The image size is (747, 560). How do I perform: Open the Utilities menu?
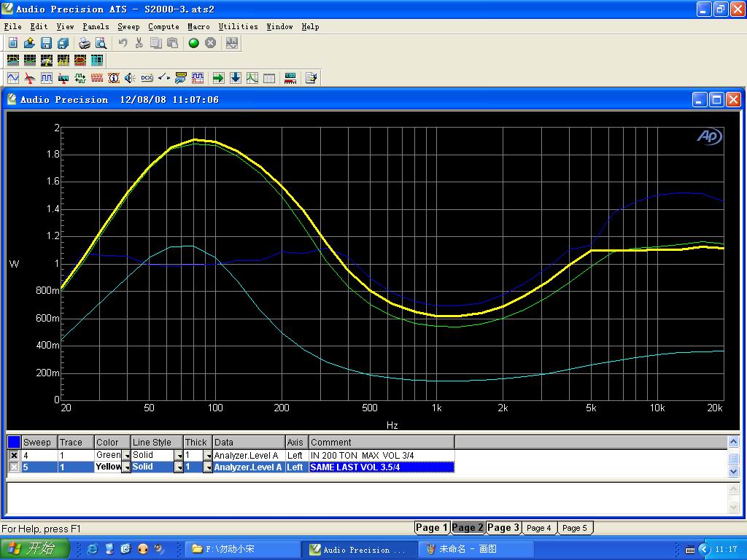pos(238,26)
